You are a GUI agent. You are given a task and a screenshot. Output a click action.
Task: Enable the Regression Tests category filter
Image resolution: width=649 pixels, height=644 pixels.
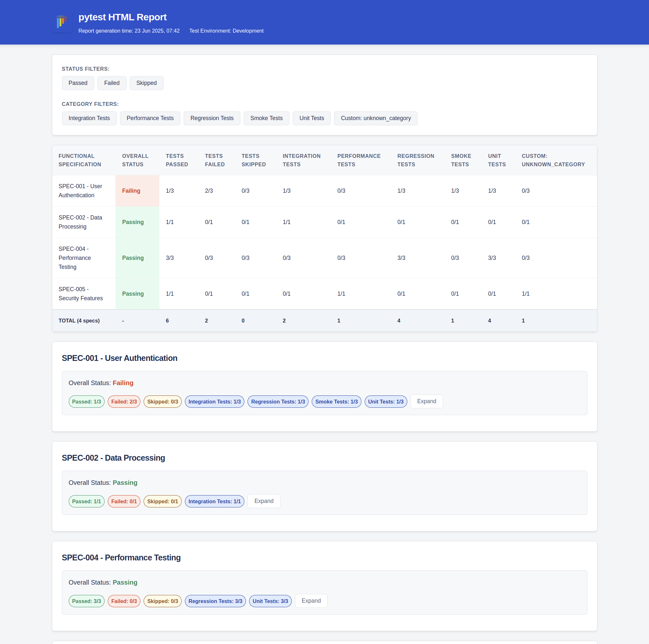tap(212, 118)
